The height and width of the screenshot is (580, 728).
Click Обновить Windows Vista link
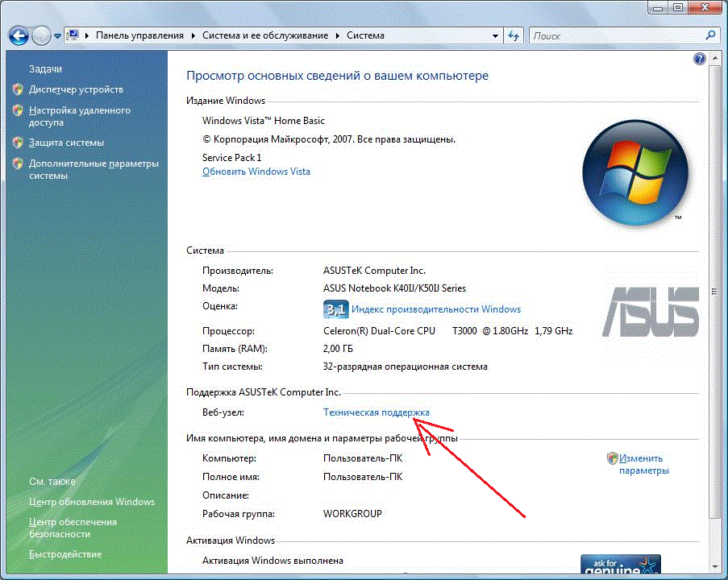[x=256, y=172]
